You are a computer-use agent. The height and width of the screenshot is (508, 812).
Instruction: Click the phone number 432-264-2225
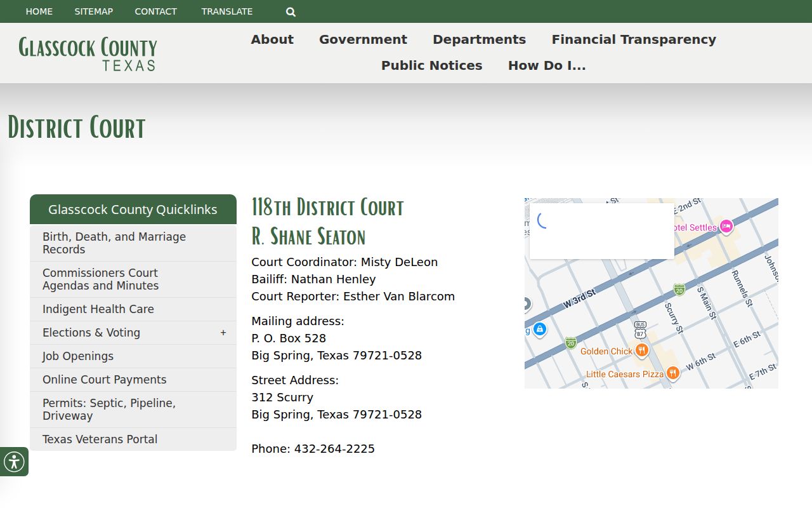[334, 449]
